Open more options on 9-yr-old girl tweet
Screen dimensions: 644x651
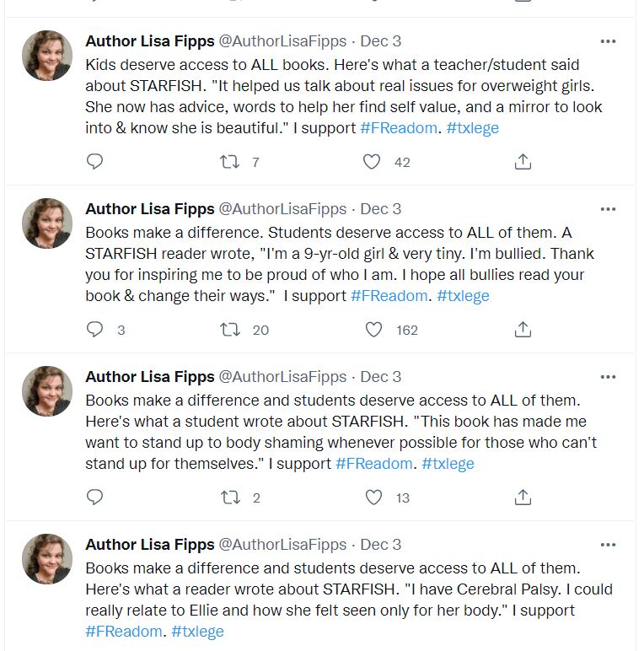point(608,209)
